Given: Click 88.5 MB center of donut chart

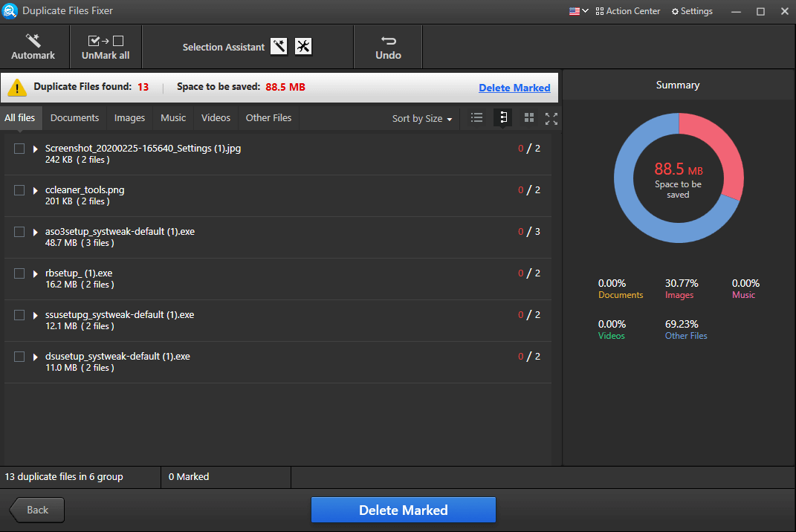Looking at the screenshot, I should click(x=679, y=169).
